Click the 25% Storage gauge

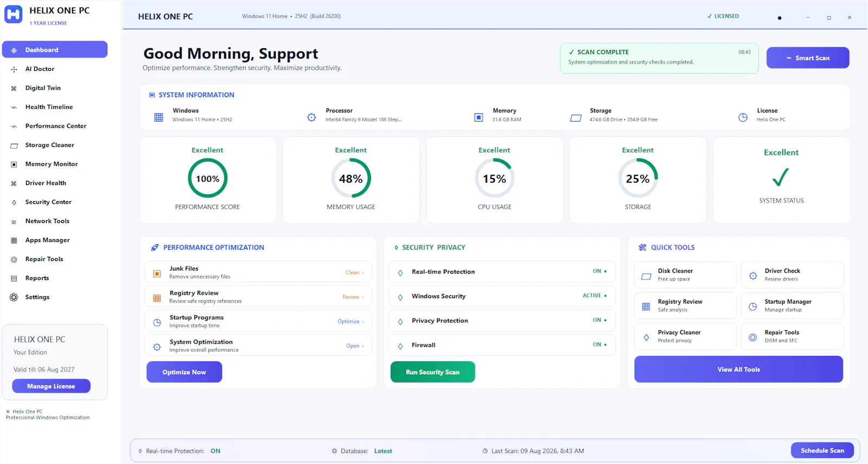pyautogui.click(x=638, y=179)
